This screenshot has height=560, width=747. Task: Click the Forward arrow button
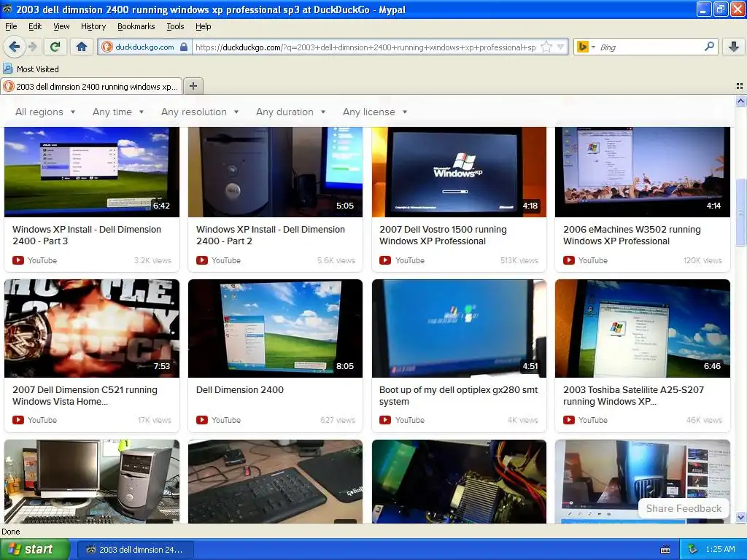click(x=32, y=47)
